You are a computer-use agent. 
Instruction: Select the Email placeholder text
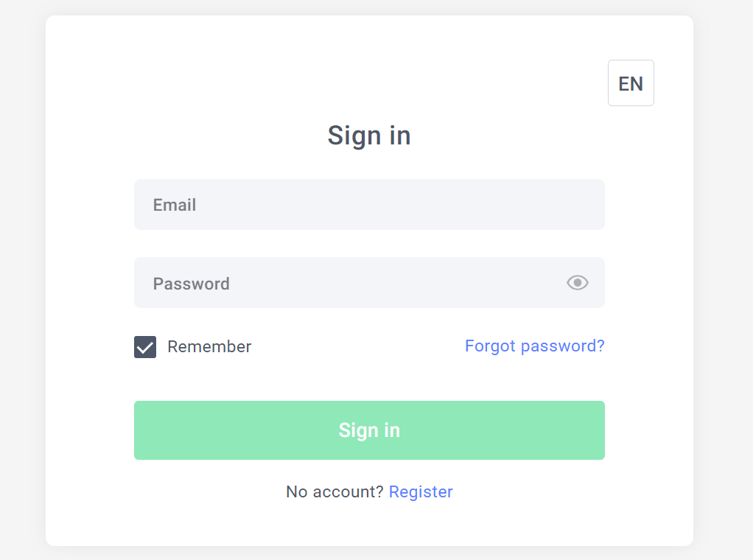(x=175, y=205)
